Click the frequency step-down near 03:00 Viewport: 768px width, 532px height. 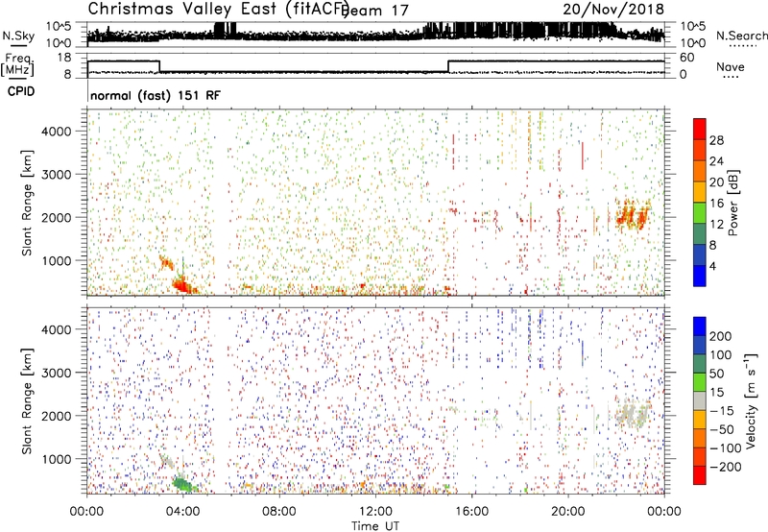point(159,66)
